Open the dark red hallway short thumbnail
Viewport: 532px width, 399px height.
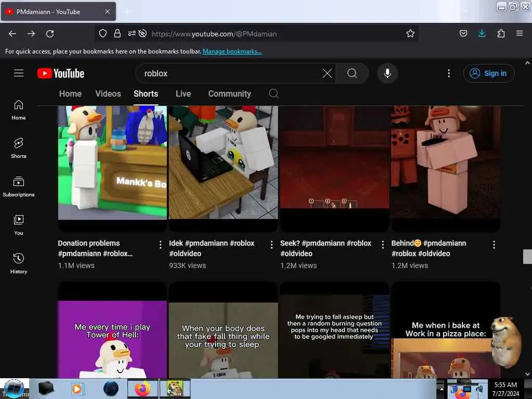pos(335,169)
